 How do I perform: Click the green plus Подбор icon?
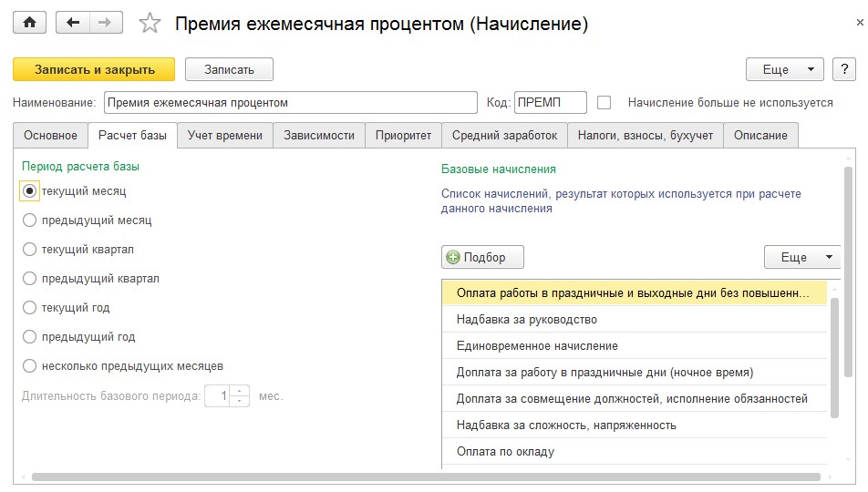453,257
